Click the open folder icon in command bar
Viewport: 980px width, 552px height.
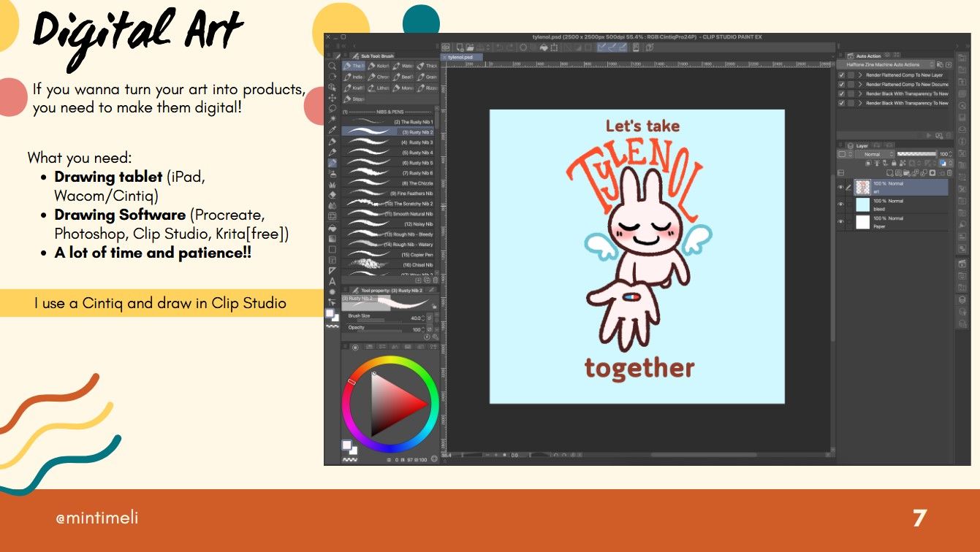point(469,47)
